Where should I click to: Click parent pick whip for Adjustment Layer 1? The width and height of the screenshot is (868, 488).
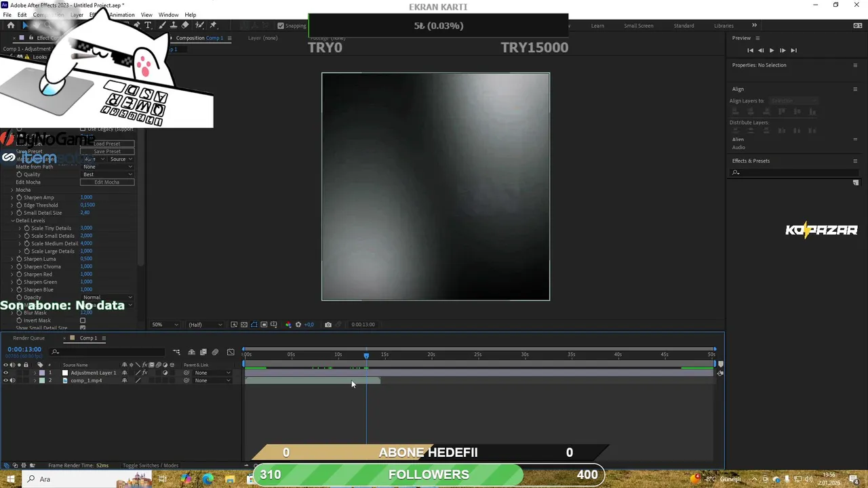pos(186,373)
